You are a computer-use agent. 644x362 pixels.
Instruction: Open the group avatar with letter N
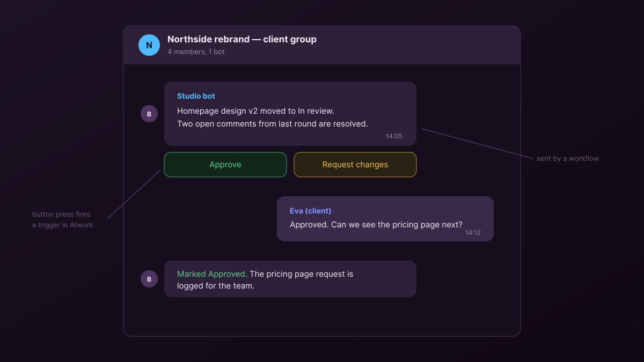149,45
